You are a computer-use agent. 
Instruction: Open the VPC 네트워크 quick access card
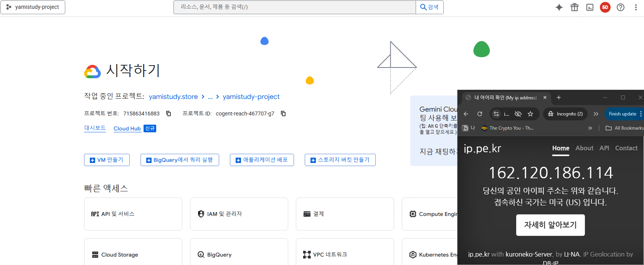tap(345, 252)
